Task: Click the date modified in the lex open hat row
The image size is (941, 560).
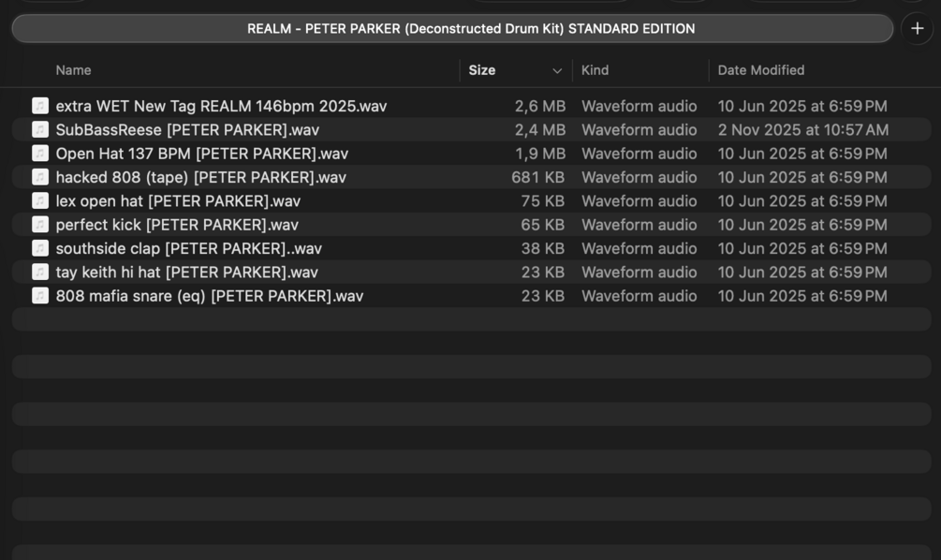Action: tap(802, 201)
